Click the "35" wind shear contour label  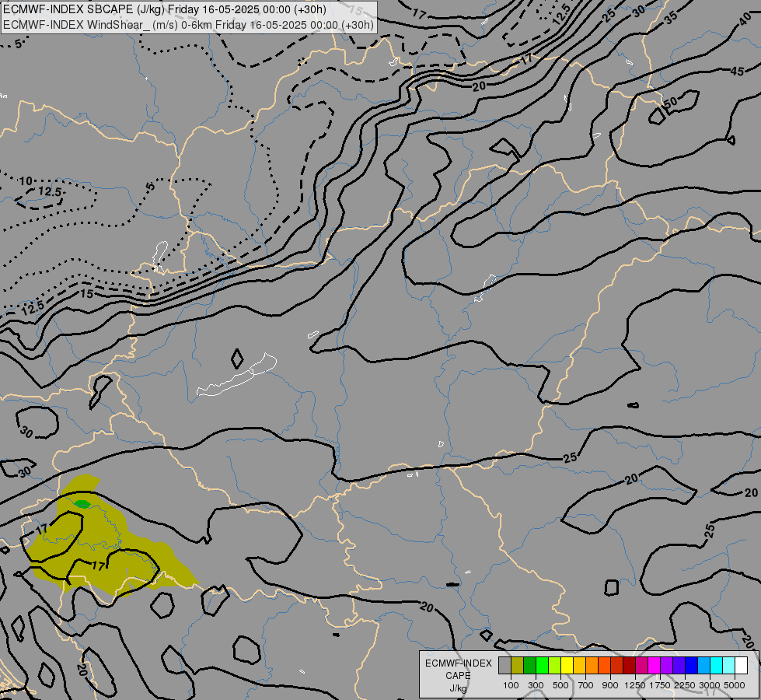pyautogui.click(x=671, y=18)
